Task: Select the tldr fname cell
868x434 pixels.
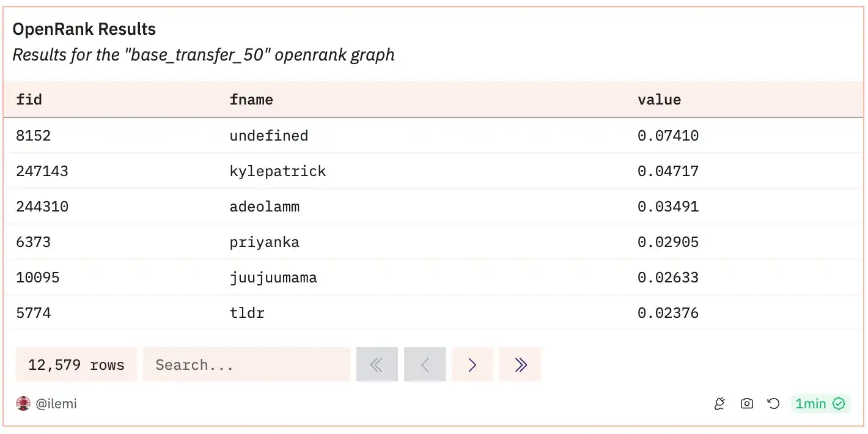Action: [x=247, y=314]
